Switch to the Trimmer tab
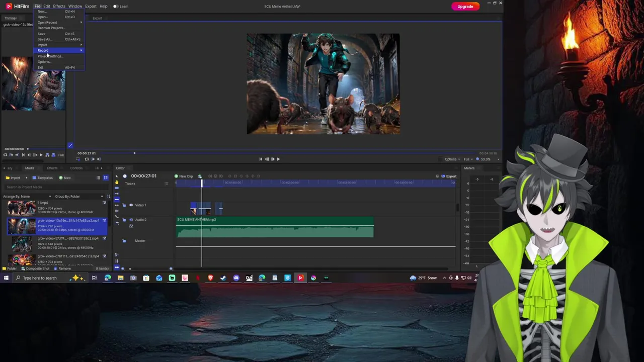 11,18
